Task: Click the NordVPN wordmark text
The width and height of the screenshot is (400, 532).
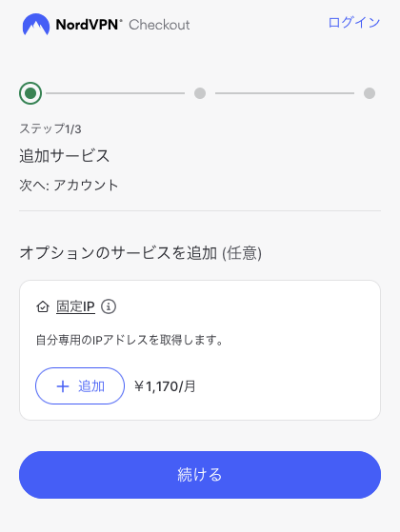Action: [x=88, y=25]
